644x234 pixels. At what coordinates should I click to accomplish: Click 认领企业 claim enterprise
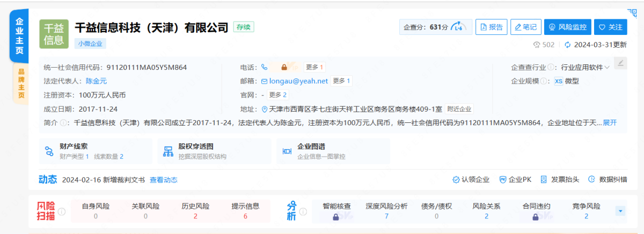pos(471,180)
